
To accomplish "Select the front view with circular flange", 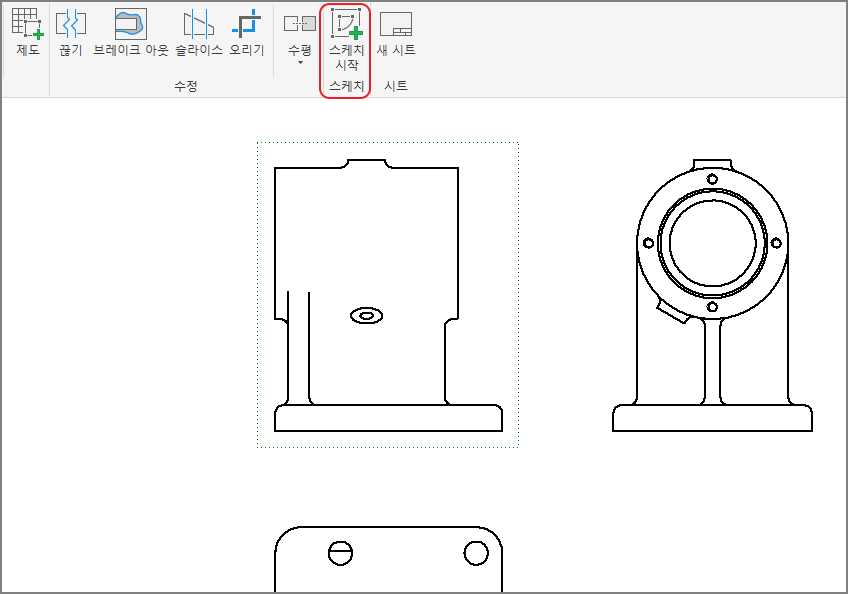I will [x=712, y=295].
